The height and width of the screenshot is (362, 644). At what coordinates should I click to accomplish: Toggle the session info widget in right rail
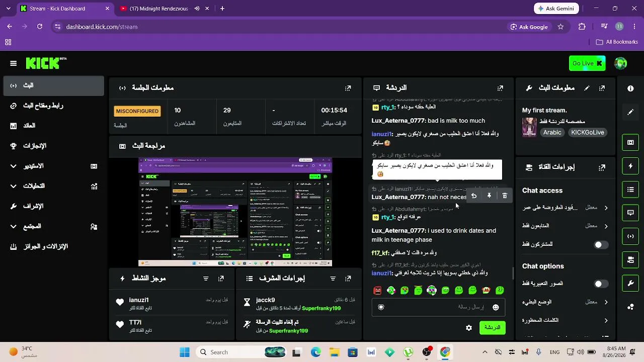(x=630, y=236)
